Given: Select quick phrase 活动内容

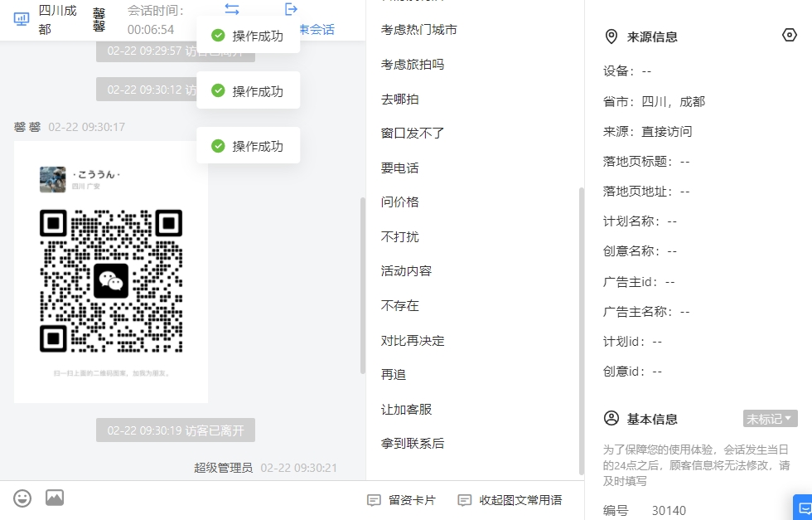Looking at the screenshot, I should (x=406, y=271).
